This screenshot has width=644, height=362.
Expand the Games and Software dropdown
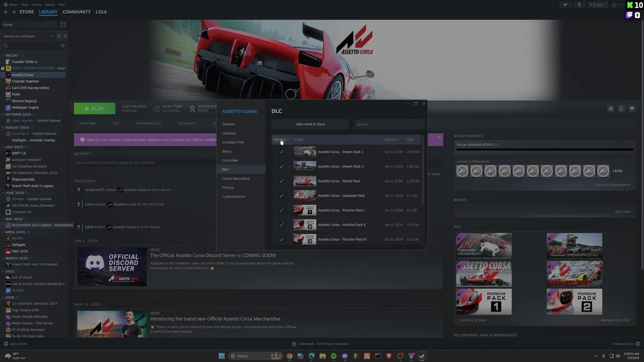(x=28, y=36)
